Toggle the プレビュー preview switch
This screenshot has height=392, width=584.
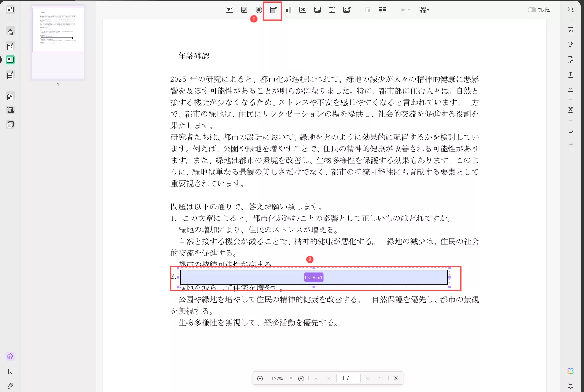(532, 10)
